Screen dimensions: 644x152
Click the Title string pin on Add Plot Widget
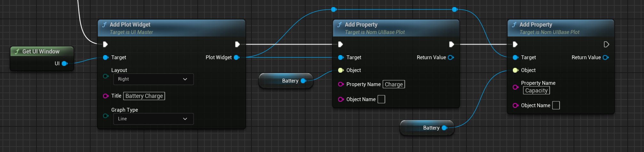pyautogui.click(x=106, y=96)
